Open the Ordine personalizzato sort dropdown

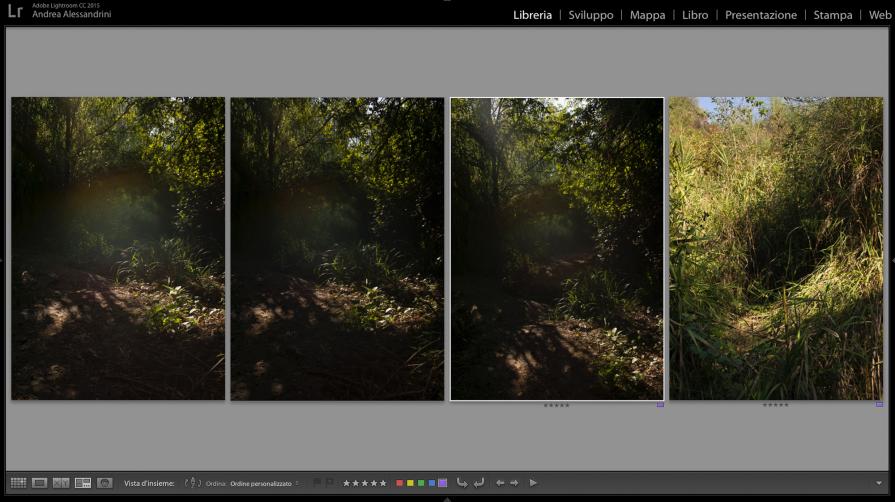[x=264, y=484]
